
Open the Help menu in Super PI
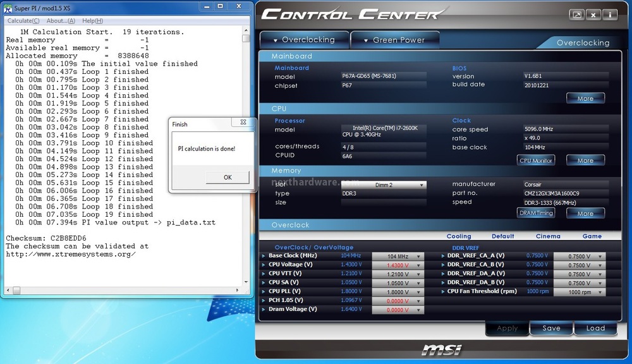click(92, 21)
